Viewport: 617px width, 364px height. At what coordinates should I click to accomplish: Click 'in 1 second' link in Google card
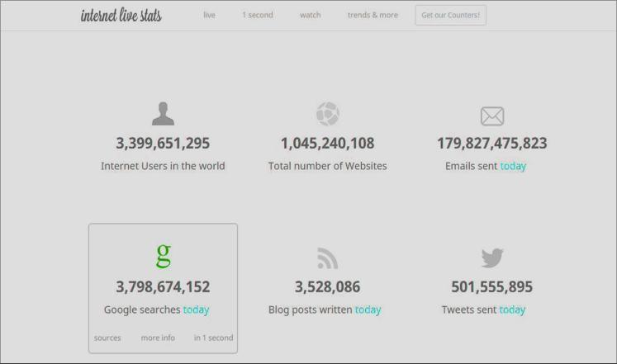coord(213,338)
